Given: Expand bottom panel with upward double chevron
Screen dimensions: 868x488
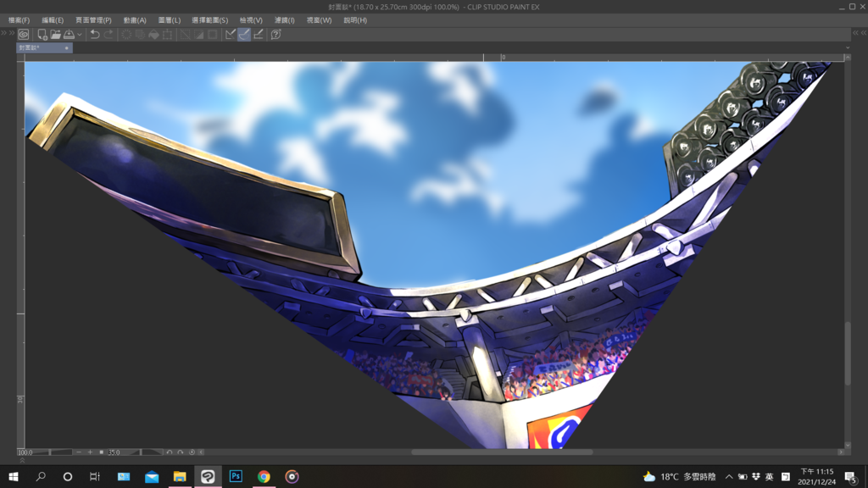Looking at the screenshot, I should coord(22,460).
